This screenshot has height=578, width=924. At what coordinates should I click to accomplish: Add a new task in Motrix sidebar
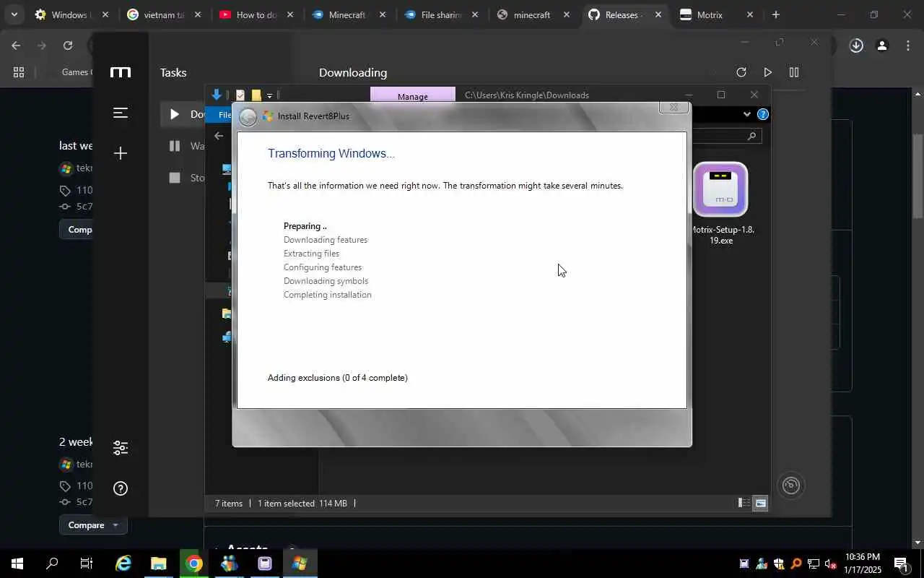tap(121, 153)
